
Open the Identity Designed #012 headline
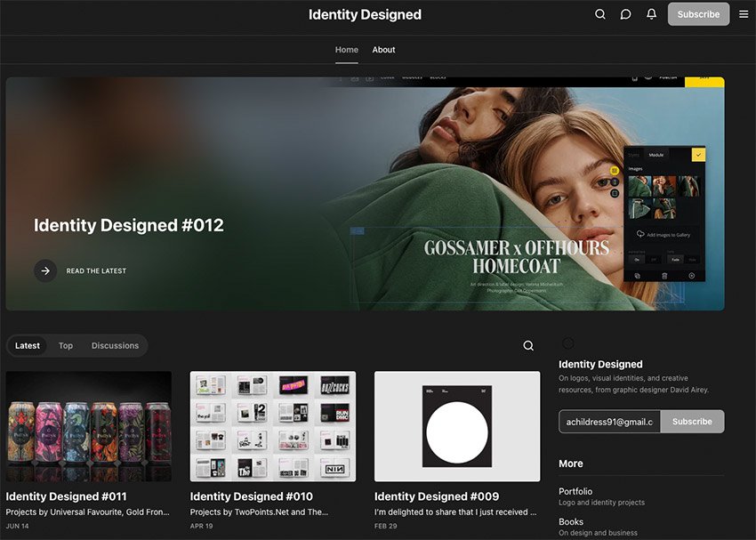point(129,225)
